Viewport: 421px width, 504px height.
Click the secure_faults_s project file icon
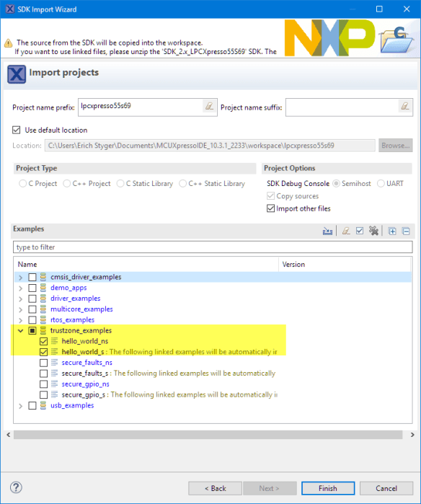(55, 373)
